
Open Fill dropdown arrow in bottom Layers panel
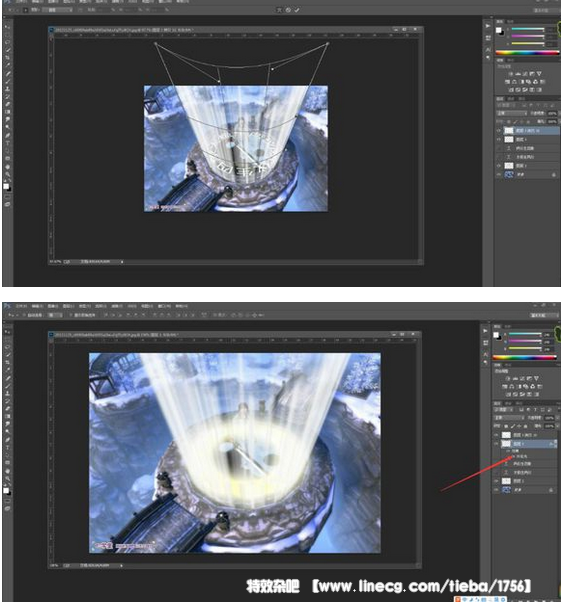[558, 426]
